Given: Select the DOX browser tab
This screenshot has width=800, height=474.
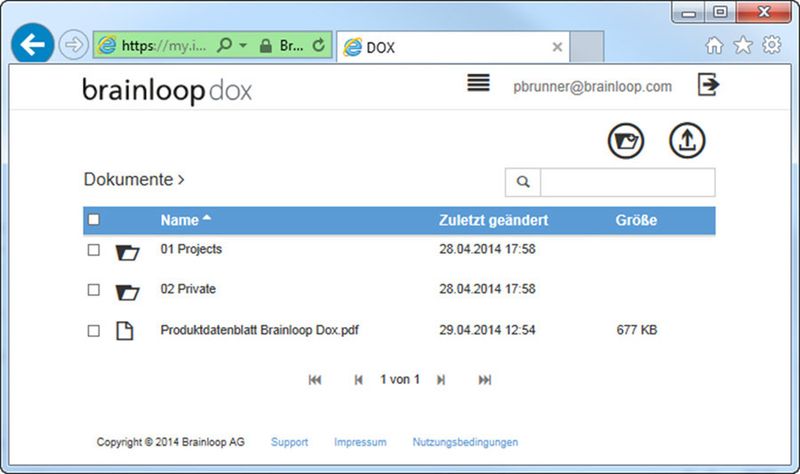Looking at the screenshot, I should tap(453, 47).
